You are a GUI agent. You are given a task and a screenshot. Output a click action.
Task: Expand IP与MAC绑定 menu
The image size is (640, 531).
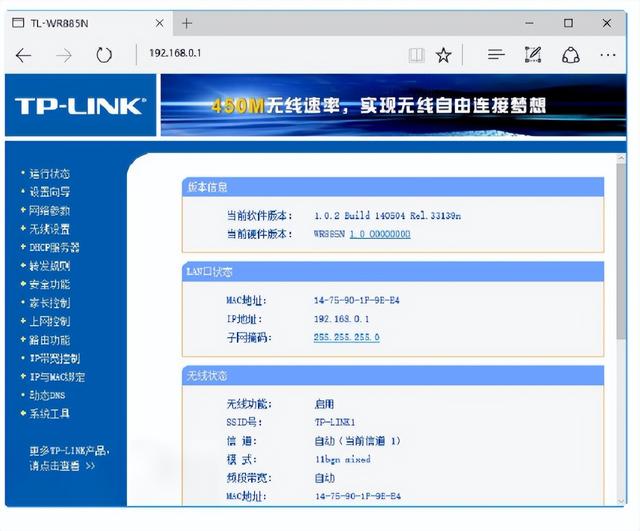point(57,377)
